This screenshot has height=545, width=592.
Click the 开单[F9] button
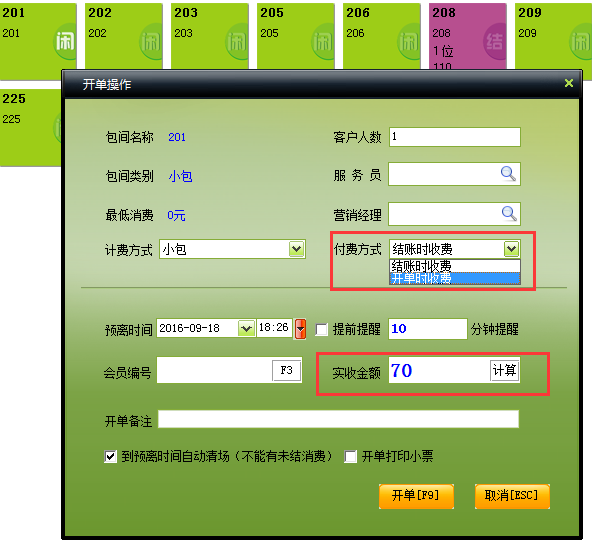pyautogui.click(x=416, y=496)
